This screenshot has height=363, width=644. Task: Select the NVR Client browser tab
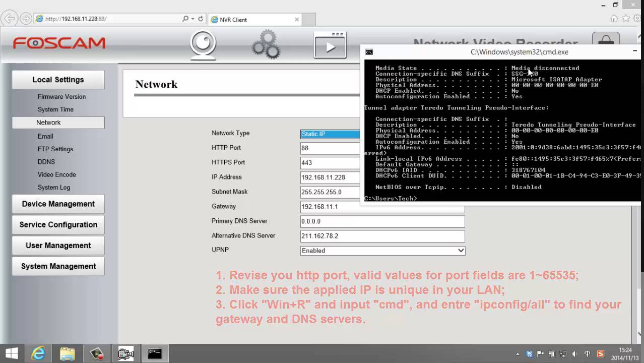click(x=254, y=20)
